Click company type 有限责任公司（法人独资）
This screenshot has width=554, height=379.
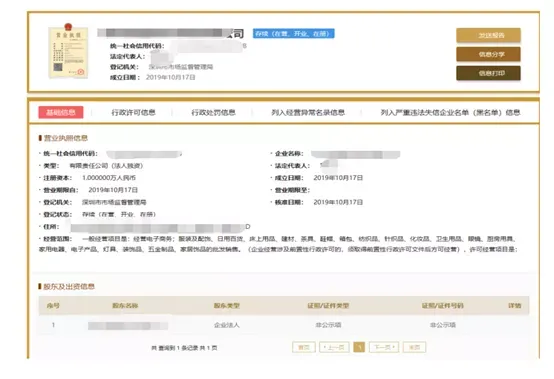106,166
